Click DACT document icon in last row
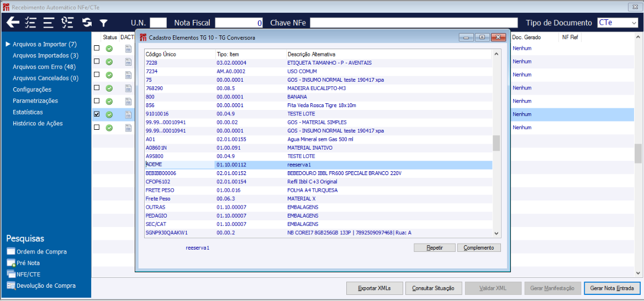This screenshot has height=301, width=644. pos(128,128)
